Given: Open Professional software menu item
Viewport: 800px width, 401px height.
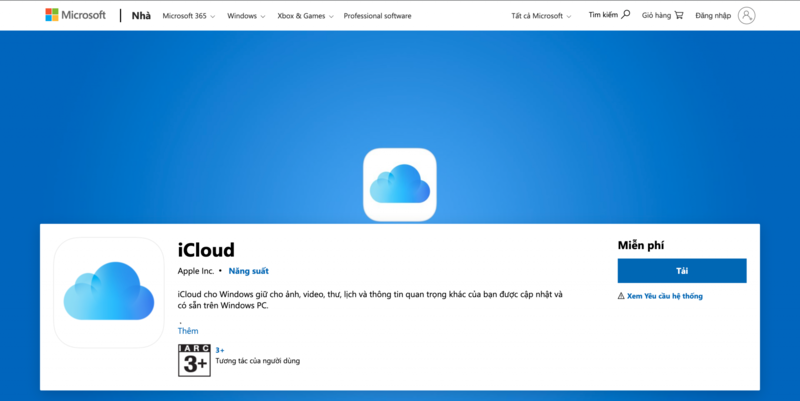Looking at the screenshot, I should (377, 16).
